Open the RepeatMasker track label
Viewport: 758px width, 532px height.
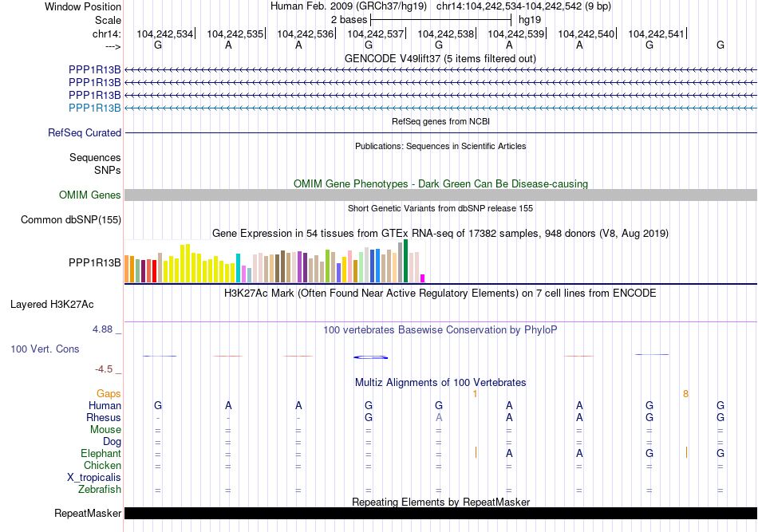(87, 514)
